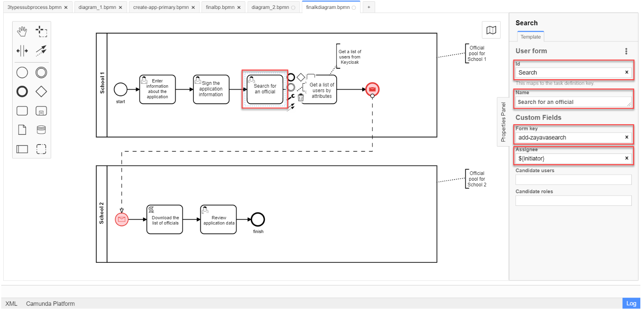Toggle the Properties Panel side handle
Image resolution: width=644 pixels, height=309 pixels.
tap(503, 122)
